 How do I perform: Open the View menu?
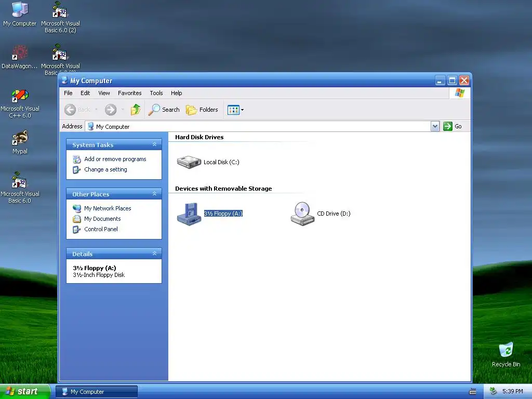coord(104,93)
